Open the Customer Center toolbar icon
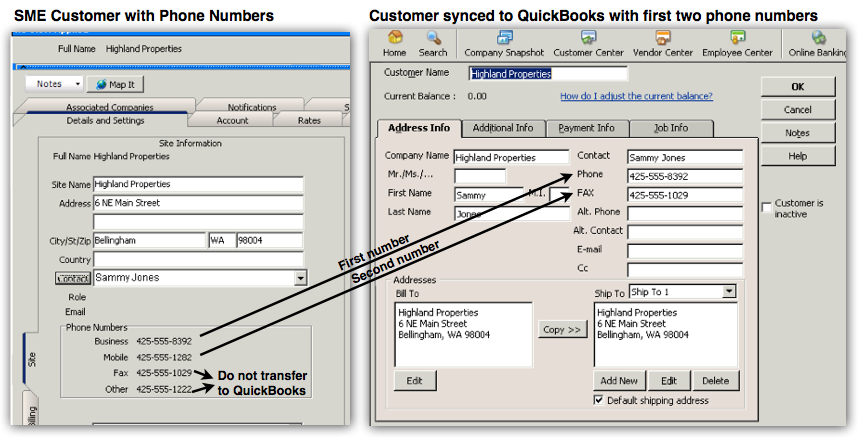861x440 pixels. (588, 44)
